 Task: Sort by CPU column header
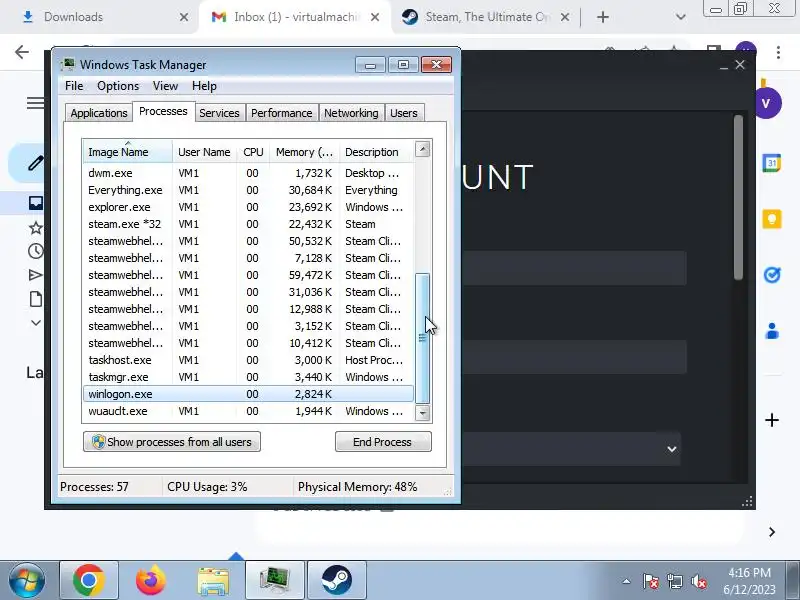tap(253, 152)
